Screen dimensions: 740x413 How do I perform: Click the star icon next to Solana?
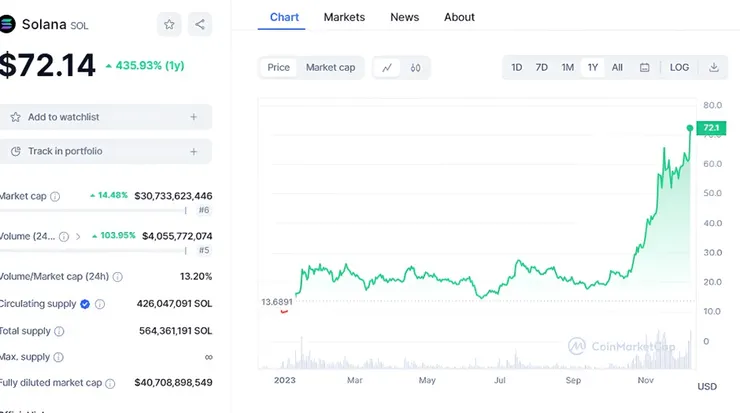(x=169, y=24)
